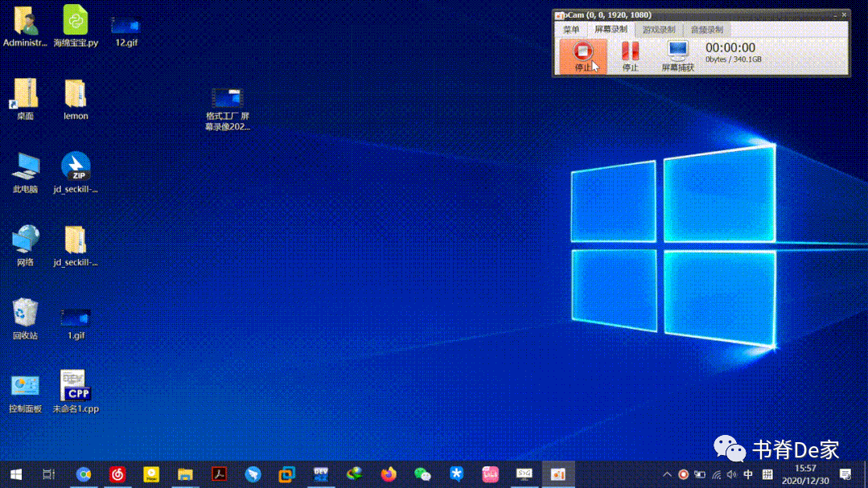Close the oCam window

(x=844, y=15)
